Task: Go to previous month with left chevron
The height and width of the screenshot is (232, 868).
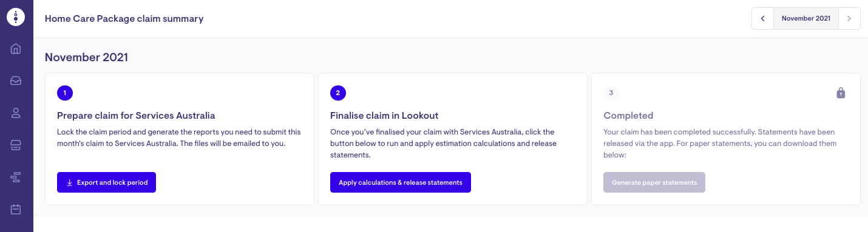Action: [763, 18]
